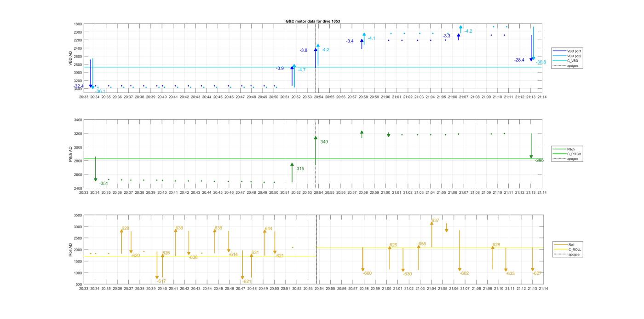Click the '655' roll data label
This screenshot has height=319, width=644.
pos(422,244)
